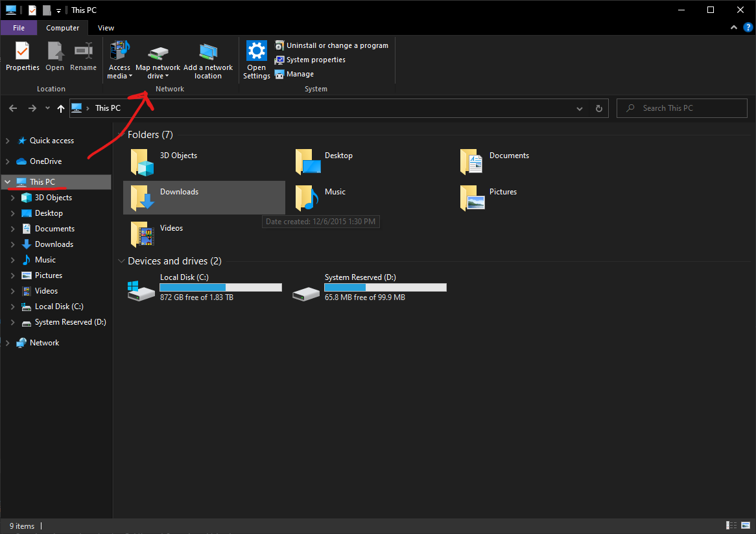Click the Map network drive icon
Viewport: 756px width, 534px height.
[x=158, y=54]
